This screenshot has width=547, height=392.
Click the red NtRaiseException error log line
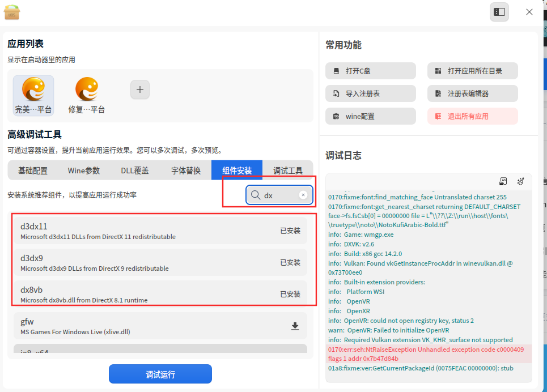(x=429, y=354)
